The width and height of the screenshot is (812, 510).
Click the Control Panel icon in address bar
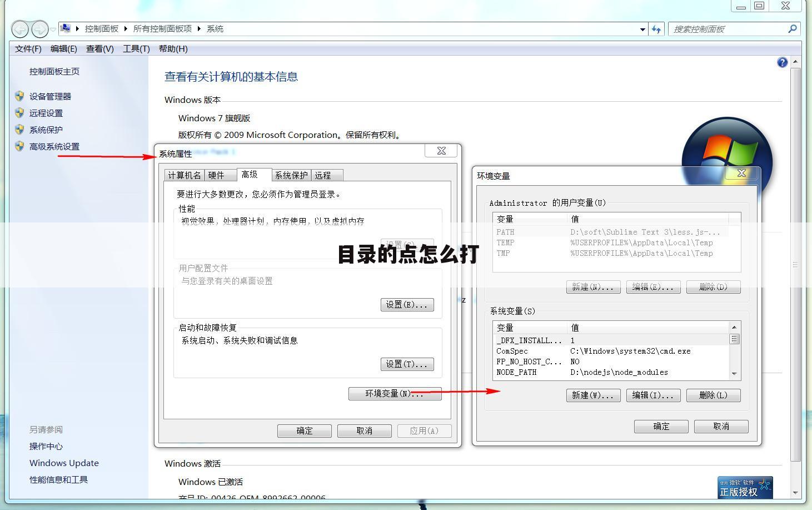pos(66,28)
